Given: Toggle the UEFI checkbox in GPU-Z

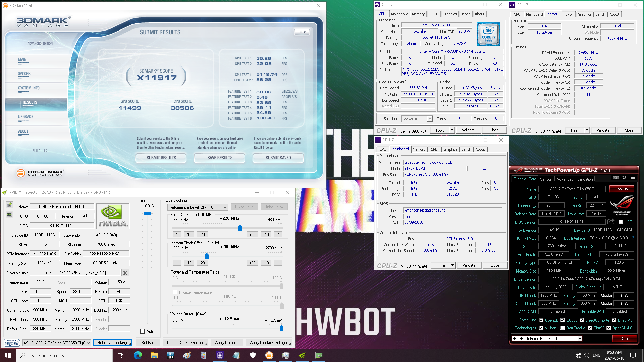Looking at the screenshot, I should [621, 222].
